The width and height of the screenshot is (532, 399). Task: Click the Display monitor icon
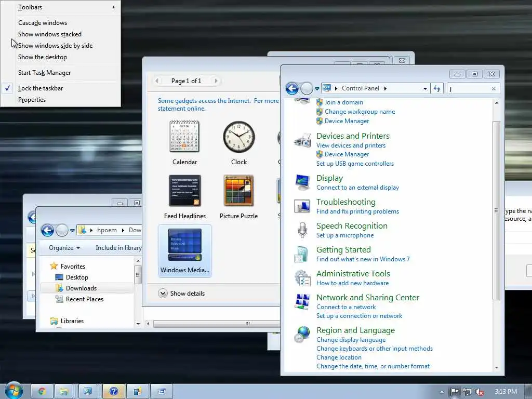pos(302,182)
